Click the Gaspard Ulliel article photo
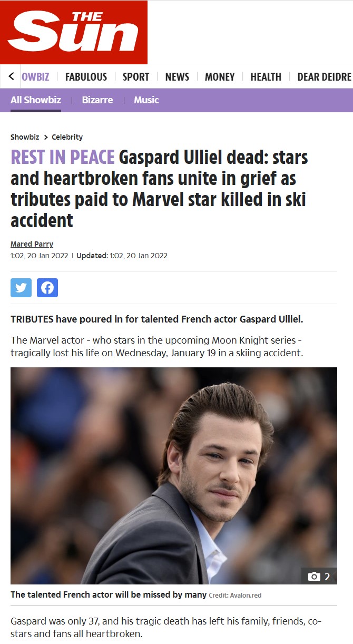 tap(174, 476)
